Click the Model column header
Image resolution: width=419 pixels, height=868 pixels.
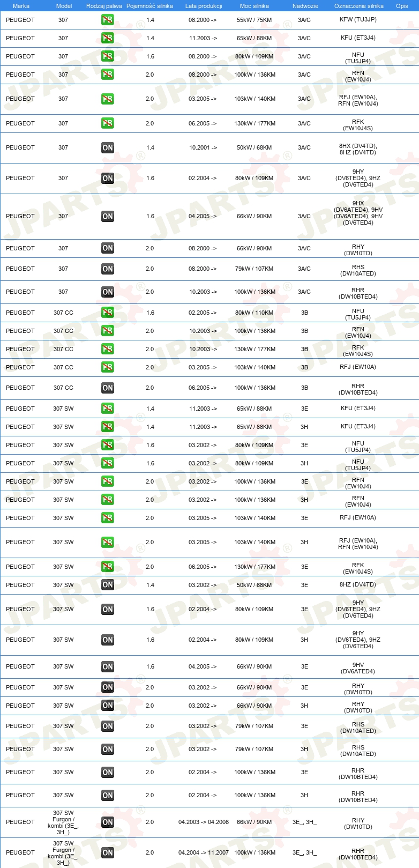(64, 6)
